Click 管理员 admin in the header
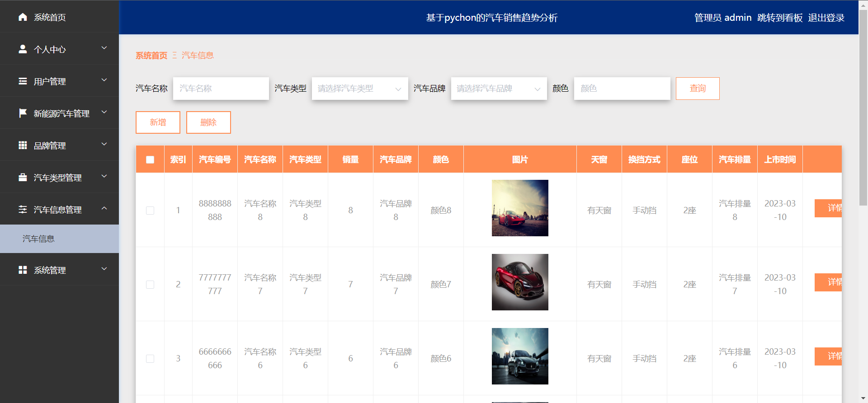 point(722,18)
